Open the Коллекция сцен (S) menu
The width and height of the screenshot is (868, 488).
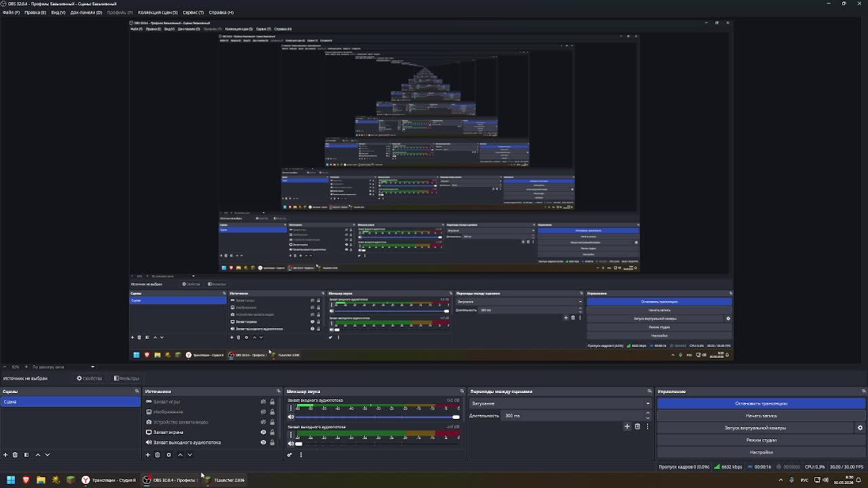point(157,12)
